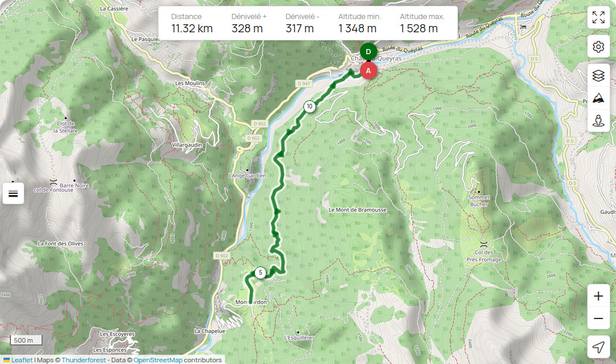Select the green departure marker D
Screen dimensions: 616x364
(x=369, y=51)
